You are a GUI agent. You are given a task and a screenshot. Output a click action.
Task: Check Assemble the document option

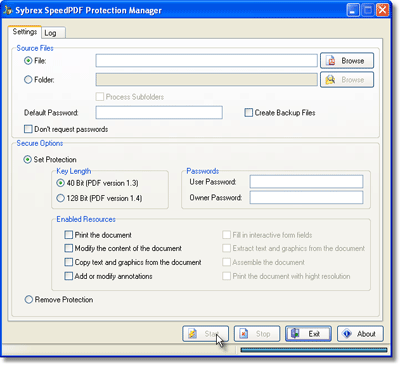(226, 262)
